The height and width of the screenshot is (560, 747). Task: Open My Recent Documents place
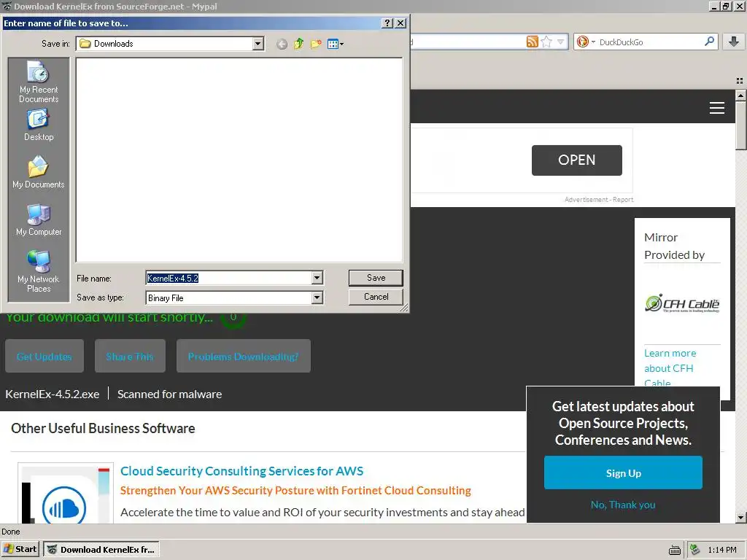click(x=39, y=82)
